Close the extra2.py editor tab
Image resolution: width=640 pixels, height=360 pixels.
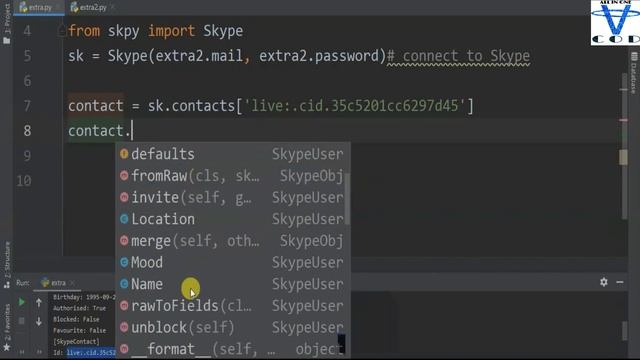click(x=113, y=7)
